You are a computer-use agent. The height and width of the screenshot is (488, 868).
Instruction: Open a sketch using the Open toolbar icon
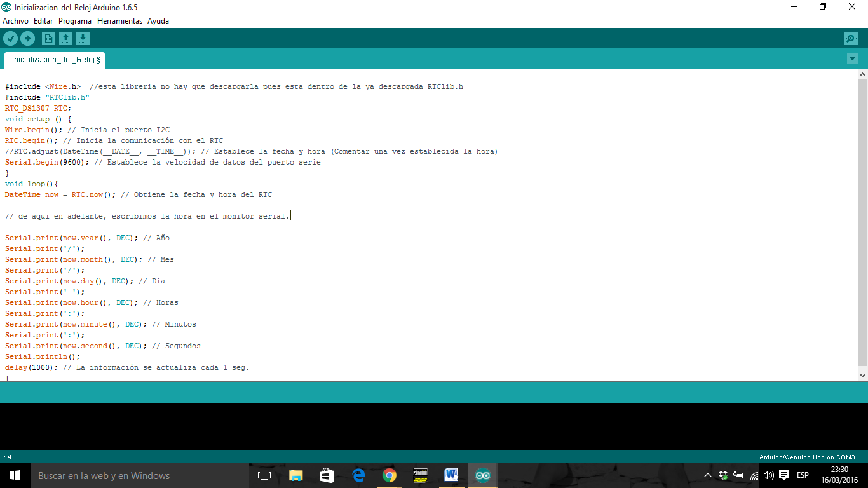[x=66, y=38]
